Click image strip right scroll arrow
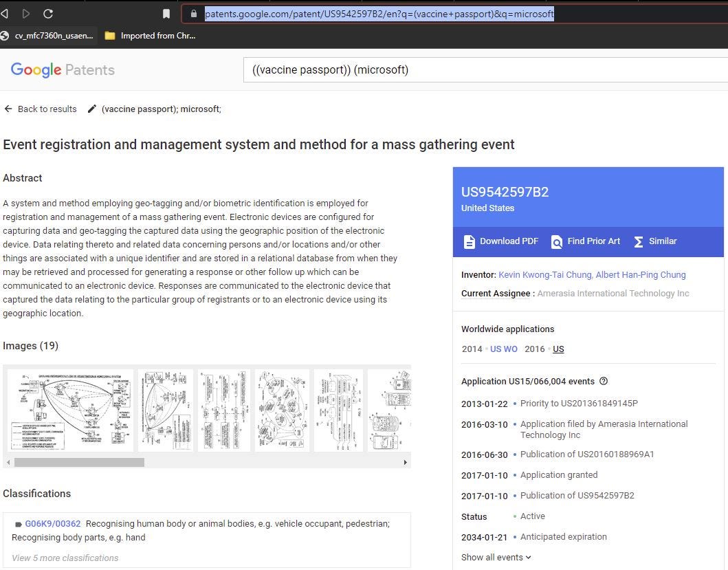Screen dimensions: 728x570 coord(406,462)
